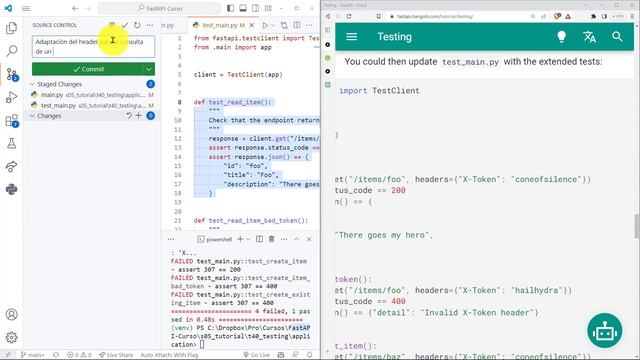Image resolution: width=640 pixels, height=360 pixels.
Task: Open Source Control view in activity bar
Action: (11, 74)
